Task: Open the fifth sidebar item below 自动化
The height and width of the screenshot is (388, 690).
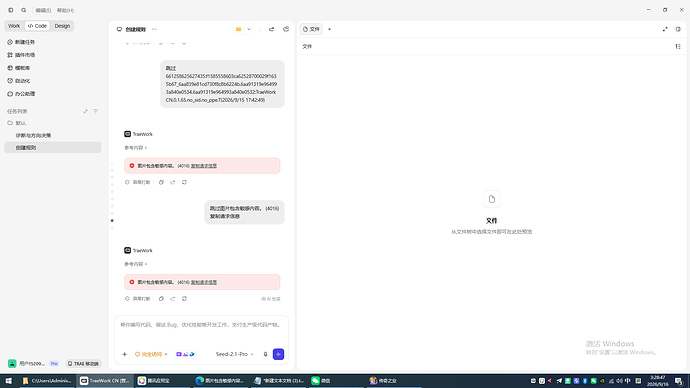Action: pos(21,94)
